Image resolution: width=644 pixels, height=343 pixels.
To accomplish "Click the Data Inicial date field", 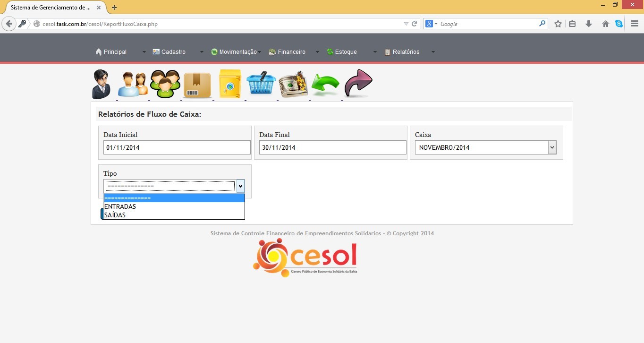I will coord(177,147).
